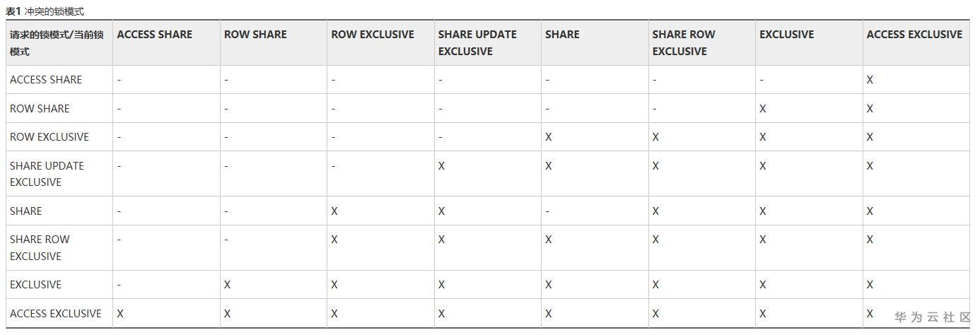
Task: Select the EXCLUSIVE row label
Action: (x=35, y=285)
